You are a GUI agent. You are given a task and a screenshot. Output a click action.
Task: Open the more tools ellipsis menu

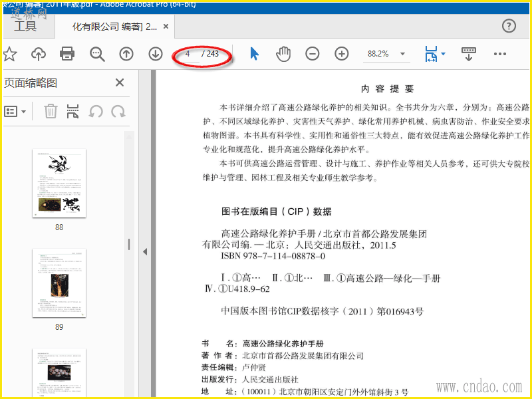pos(500,54)
